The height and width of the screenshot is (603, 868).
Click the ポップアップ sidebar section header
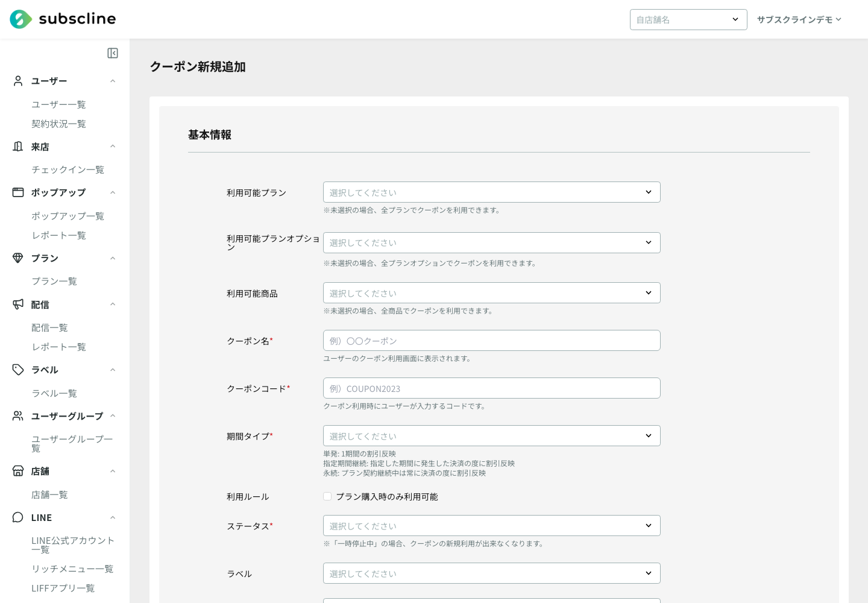coord(64,192)
